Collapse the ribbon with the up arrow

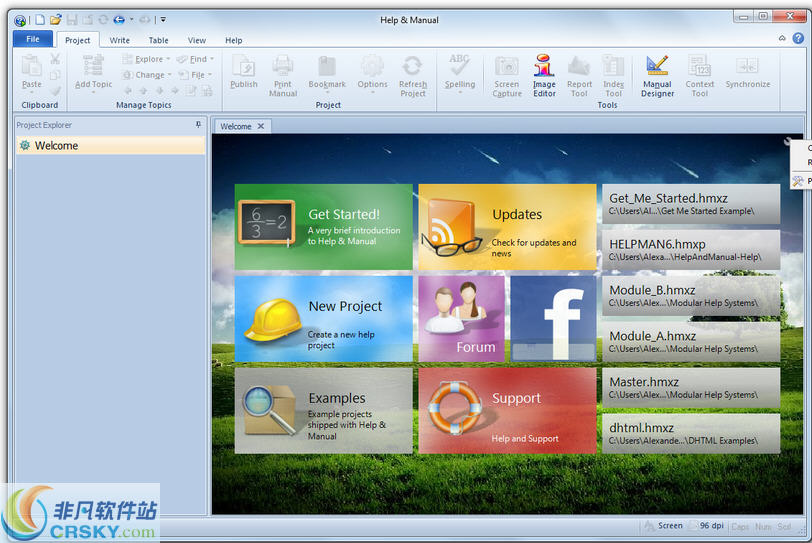782,38
